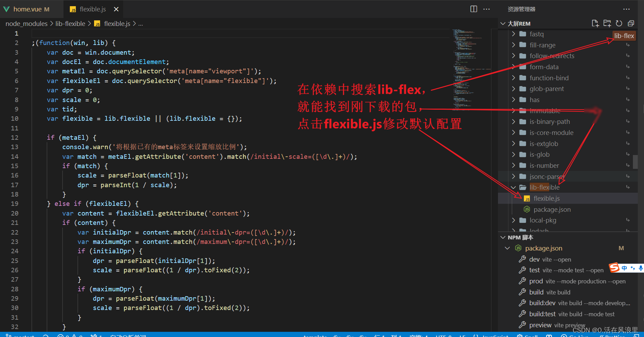This screenshot has width=644, height=337.
Task: Expand the fastq folder chevron
Action: click(514, 34)
